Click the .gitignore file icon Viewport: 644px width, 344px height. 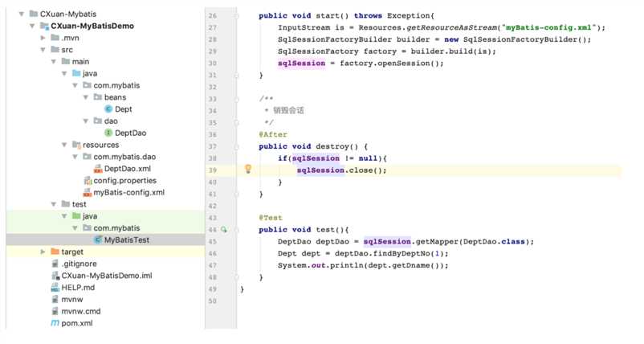(x=55, y=264)
